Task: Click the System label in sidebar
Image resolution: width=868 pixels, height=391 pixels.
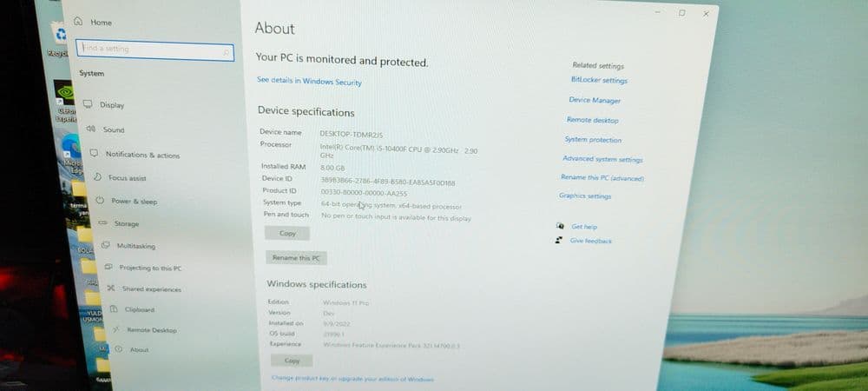Action: [91, 73]
